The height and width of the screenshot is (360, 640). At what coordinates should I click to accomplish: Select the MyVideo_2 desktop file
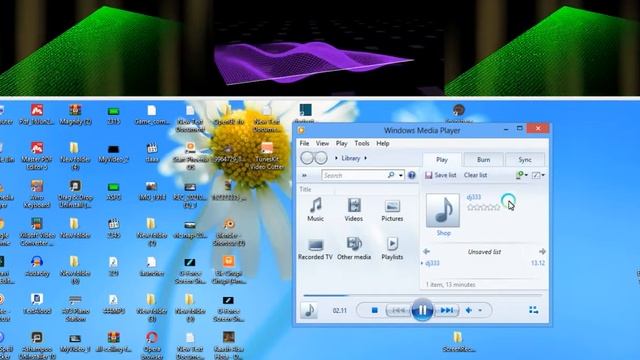coord(113,153)
